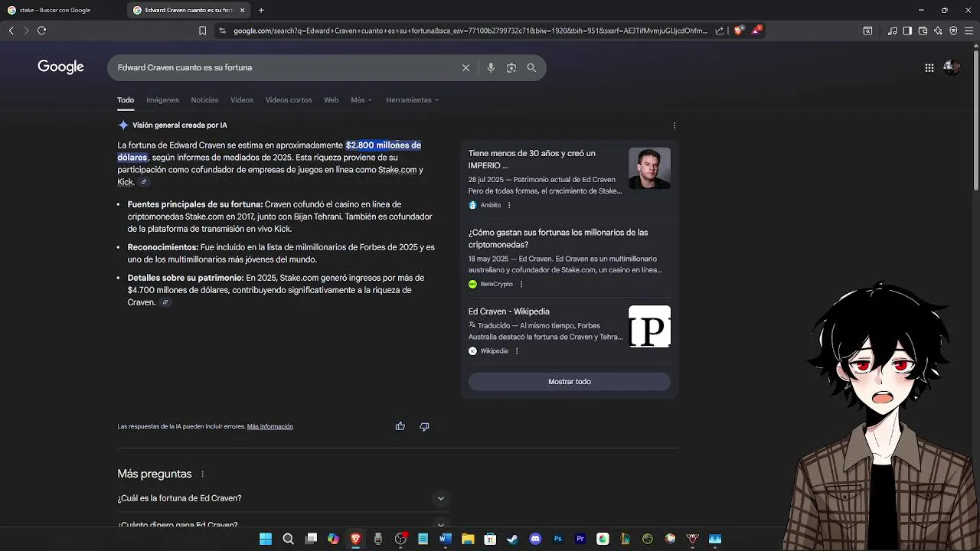
Task: Click the browser address bar URL
Action: pos(470,31)
